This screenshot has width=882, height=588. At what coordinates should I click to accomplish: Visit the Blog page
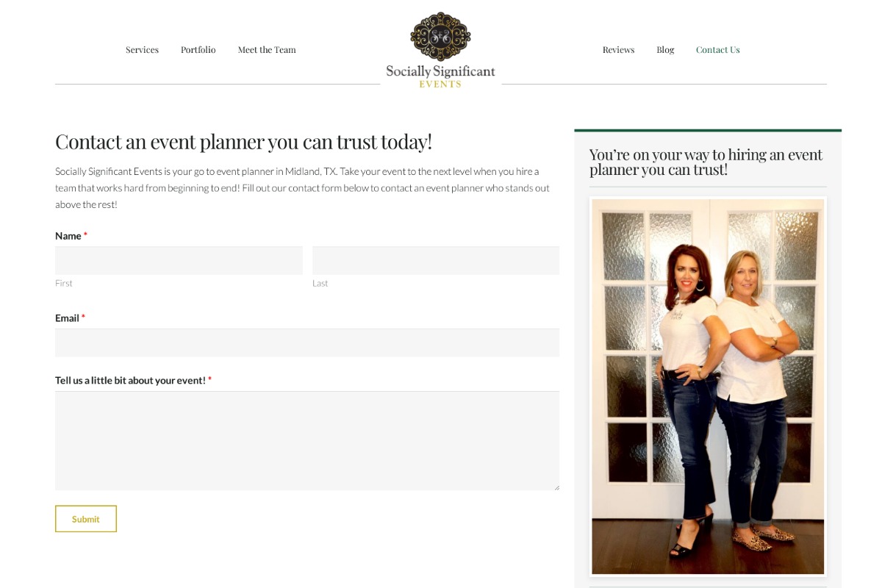665,50
